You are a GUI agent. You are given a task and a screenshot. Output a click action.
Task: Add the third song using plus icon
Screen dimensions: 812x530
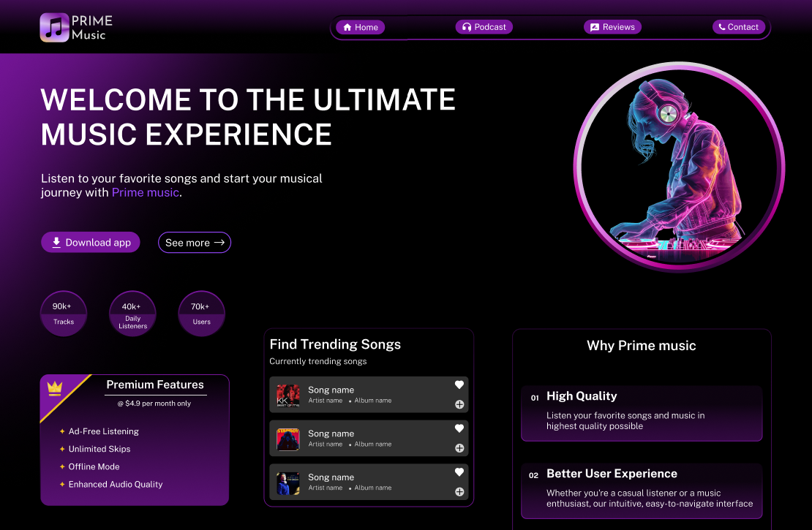click(x=459, y=492)
